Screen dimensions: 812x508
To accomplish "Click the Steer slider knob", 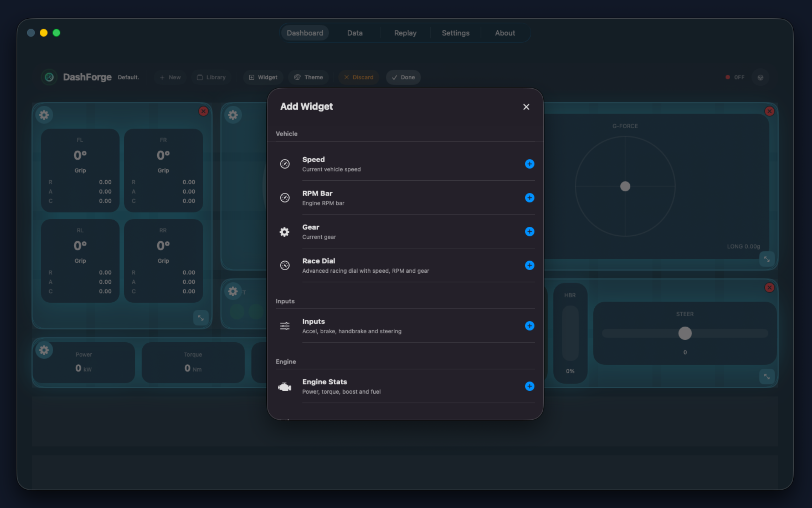I will point(685,333).
